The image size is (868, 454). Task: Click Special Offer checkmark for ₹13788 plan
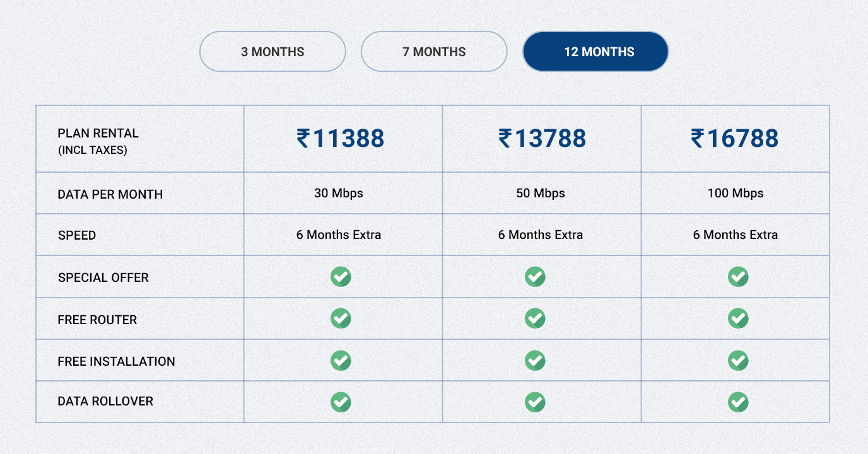tap(535, 277)
